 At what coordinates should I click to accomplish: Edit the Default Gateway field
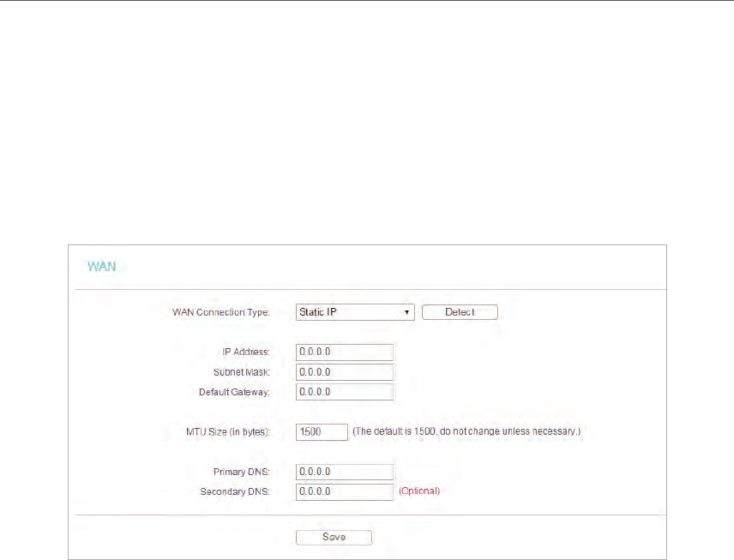click(345, 392)
